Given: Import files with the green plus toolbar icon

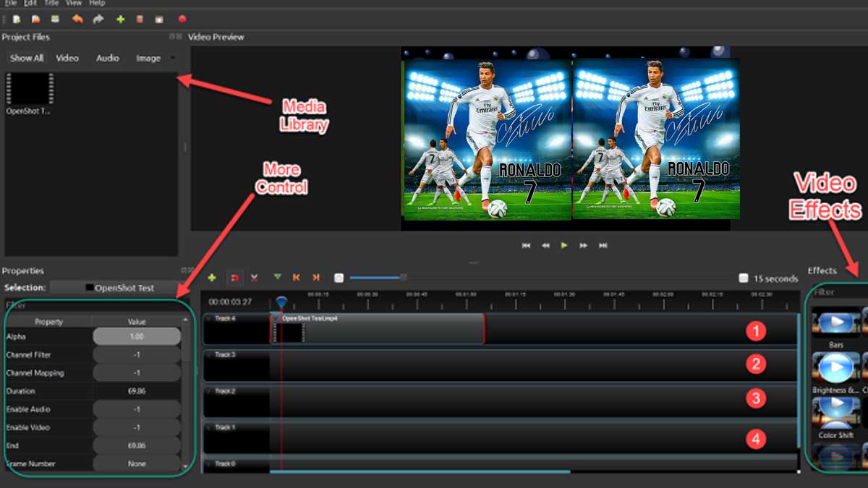Looking at the screenshot, I should click(121, 20).
